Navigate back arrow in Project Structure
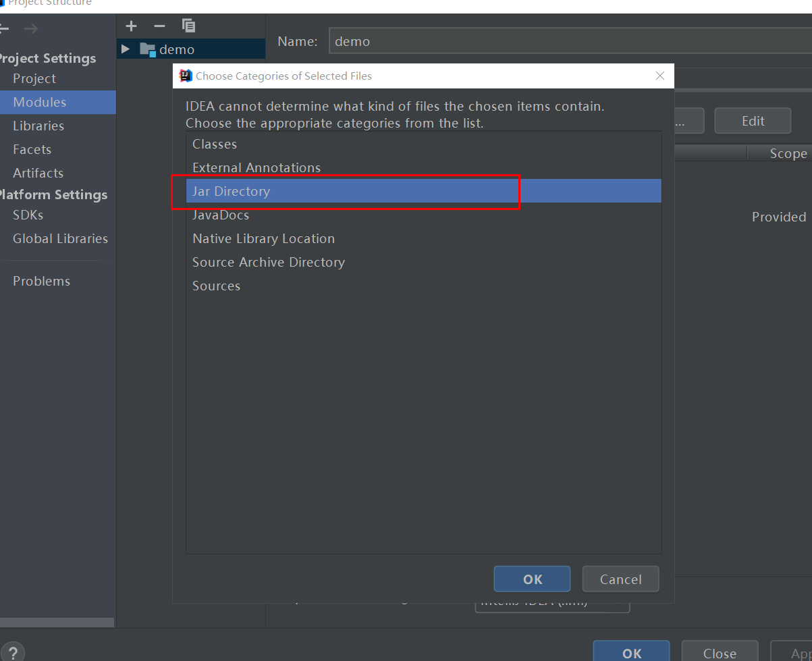Screen dimensions: 812x661 (x=4, y=28)
